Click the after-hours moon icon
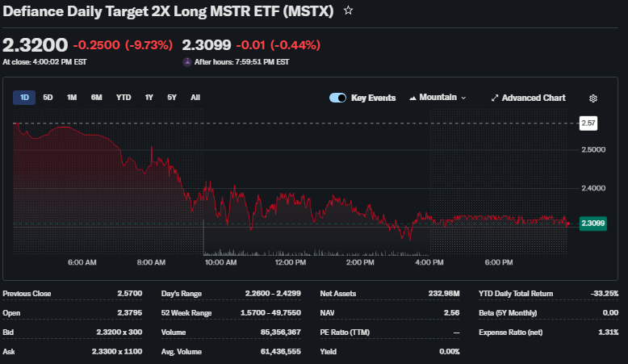This screenshot has width=628, height=364. [x=187, y=61]
